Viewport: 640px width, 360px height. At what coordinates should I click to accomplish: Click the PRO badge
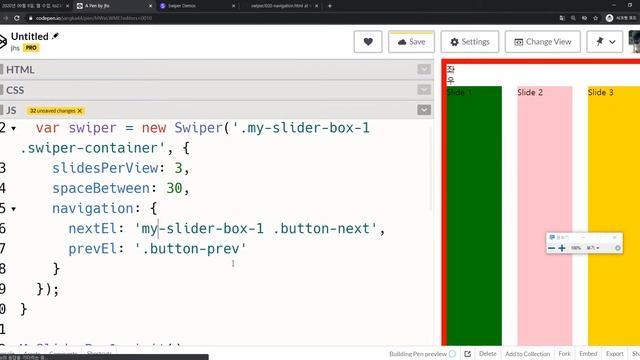pyautogui.click(x=31, y=48)
